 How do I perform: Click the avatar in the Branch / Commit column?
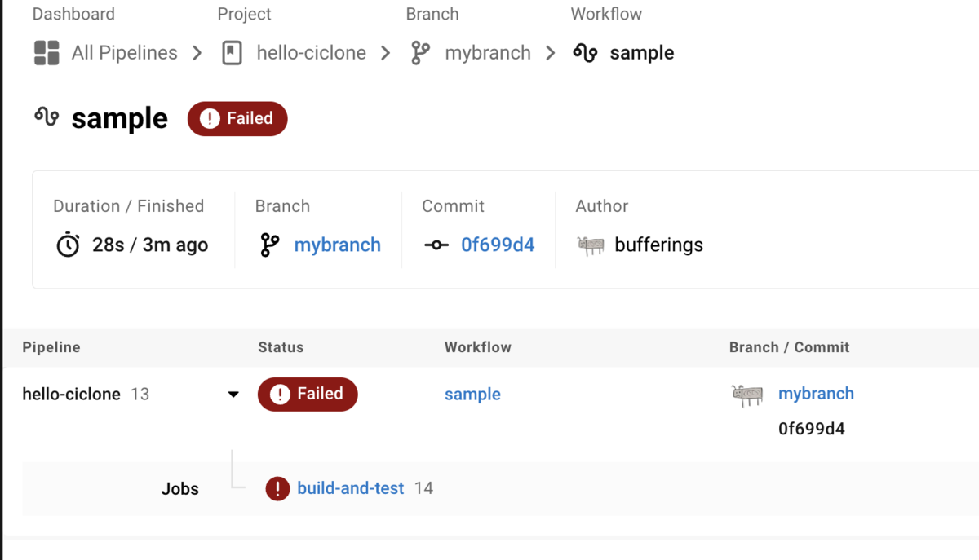[x=747, y=395]
